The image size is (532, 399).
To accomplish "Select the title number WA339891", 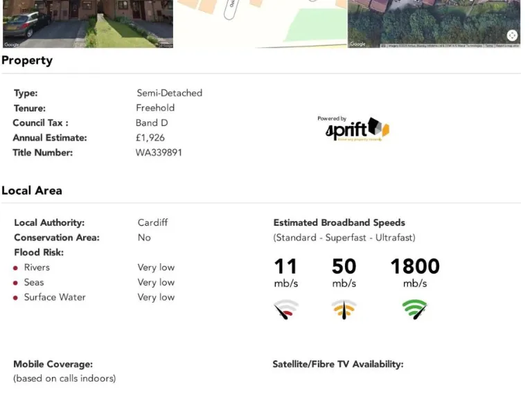I will 159,152.
